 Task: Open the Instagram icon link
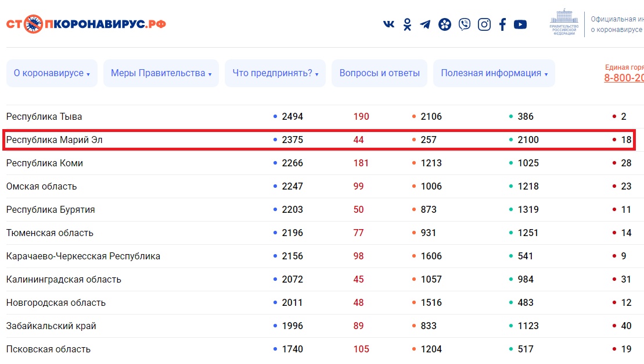pyautogui.click(x=484, y=24)
